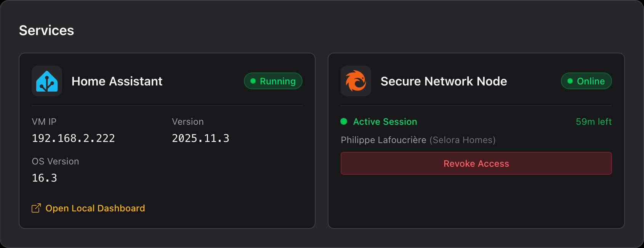Click the Active Session label

click(x=385, y=122)
